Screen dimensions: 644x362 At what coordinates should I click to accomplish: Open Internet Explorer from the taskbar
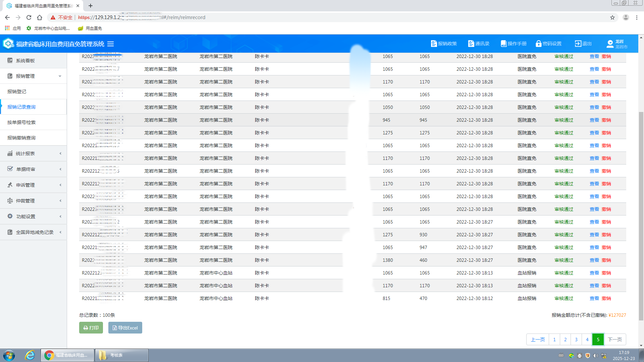click(x=30, y=355)
